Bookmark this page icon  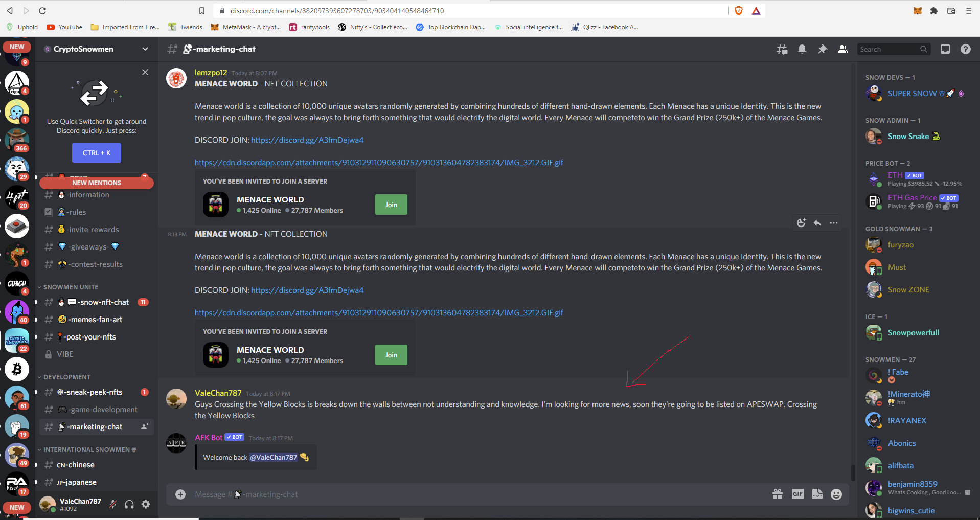[x=202, y=11]
